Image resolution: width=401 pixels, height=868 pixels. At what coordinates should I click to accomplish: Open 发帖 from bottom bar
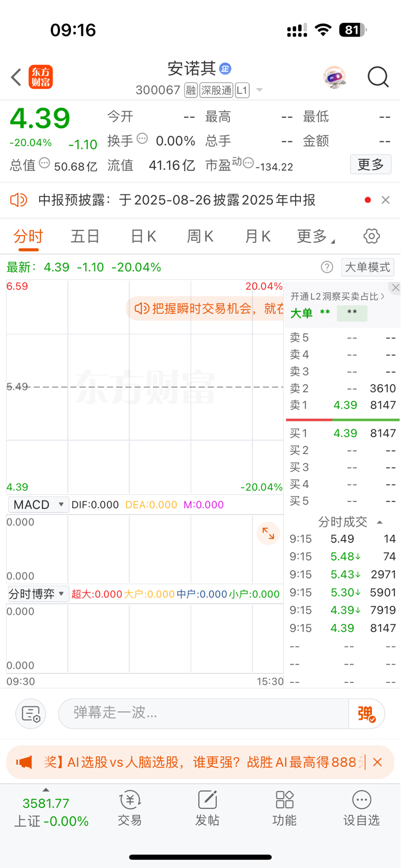click(x=208, y=808)
